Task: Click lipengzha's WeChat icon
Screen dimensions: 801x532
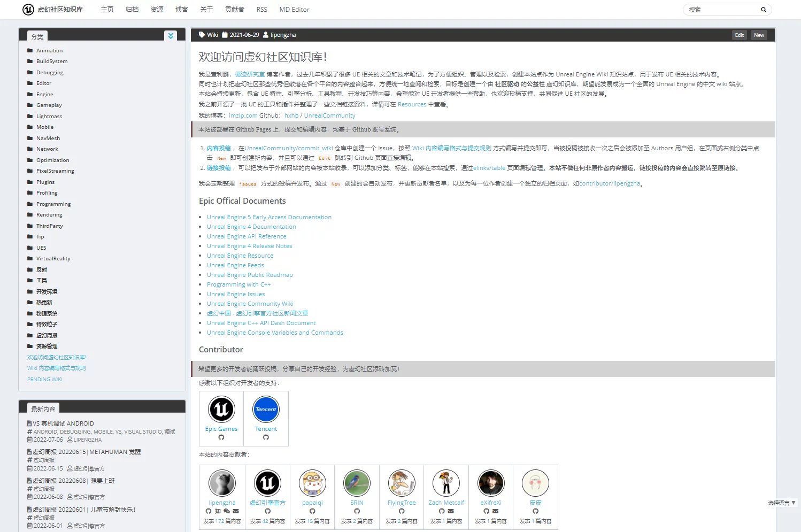Action: [227, 511]
